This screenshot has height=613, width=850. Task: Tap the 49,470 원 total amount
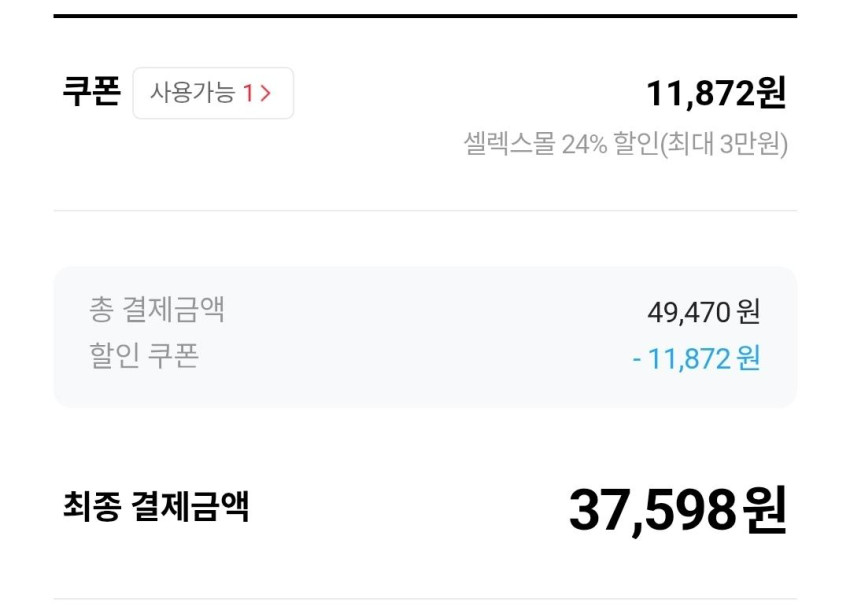click(703, 312)
